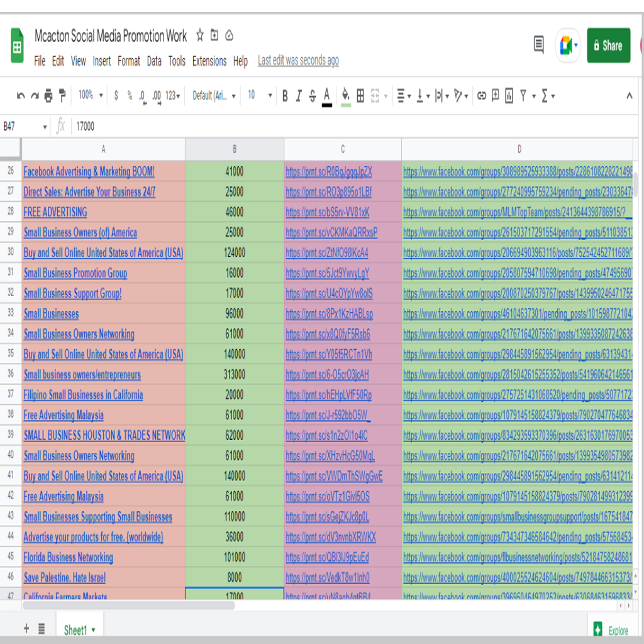
Task: Open text rotation dropdown
Action: (x=461, y=96)
